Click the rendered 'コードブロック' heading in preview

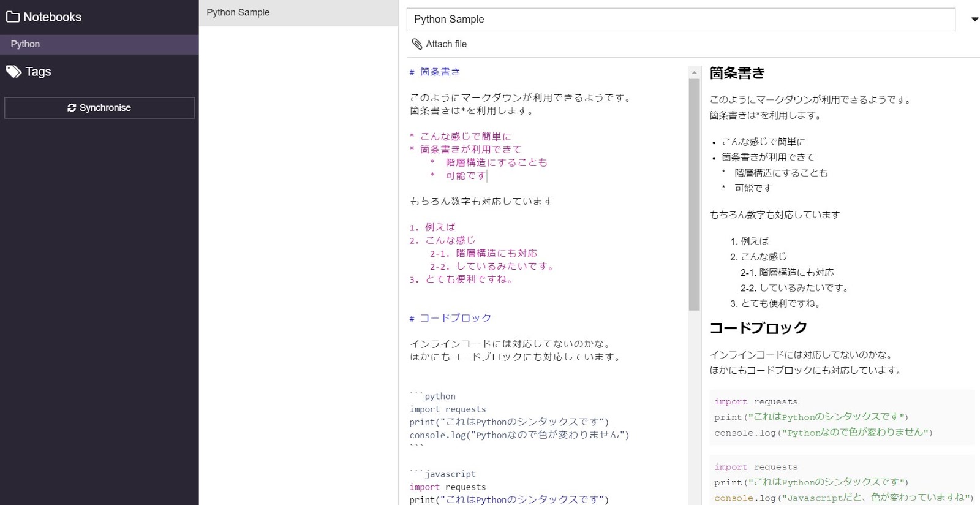click(x=758, y=328)
